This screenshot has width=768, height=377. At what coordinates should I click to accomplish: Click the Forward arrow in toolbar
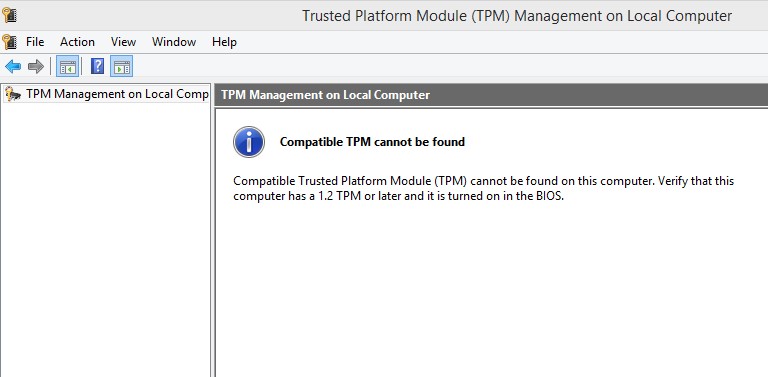[x=36, y=67]
